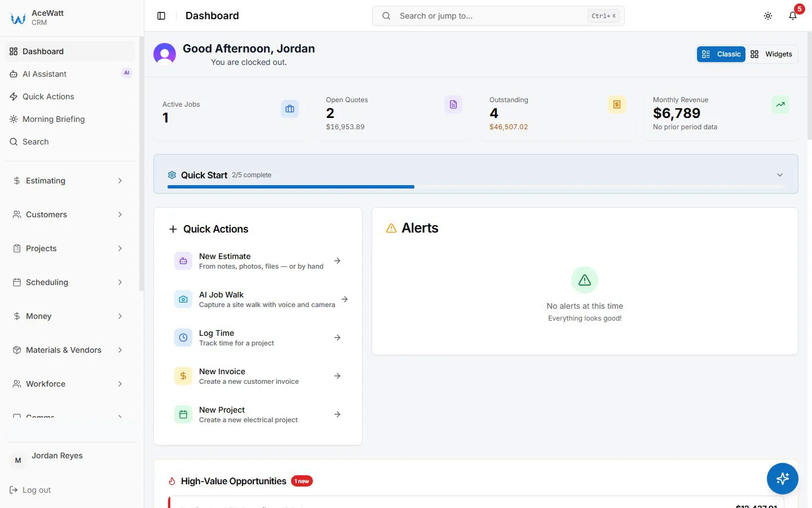
Task: Click the sidebar scrollbar
Action: click(141, 164)
